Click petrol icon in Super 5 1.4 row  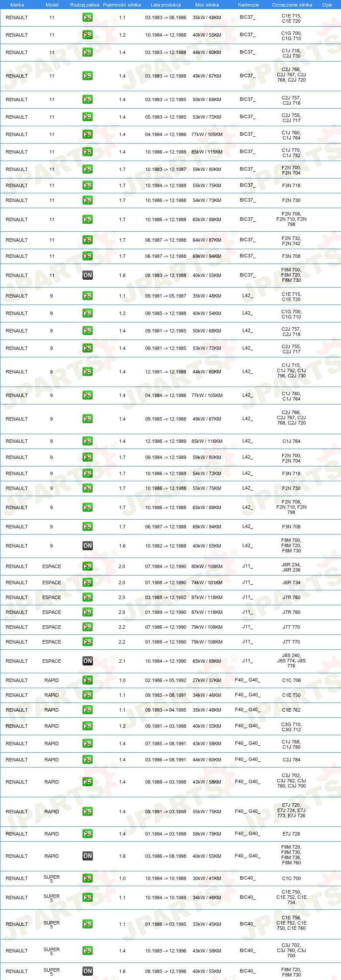(87, 951)
